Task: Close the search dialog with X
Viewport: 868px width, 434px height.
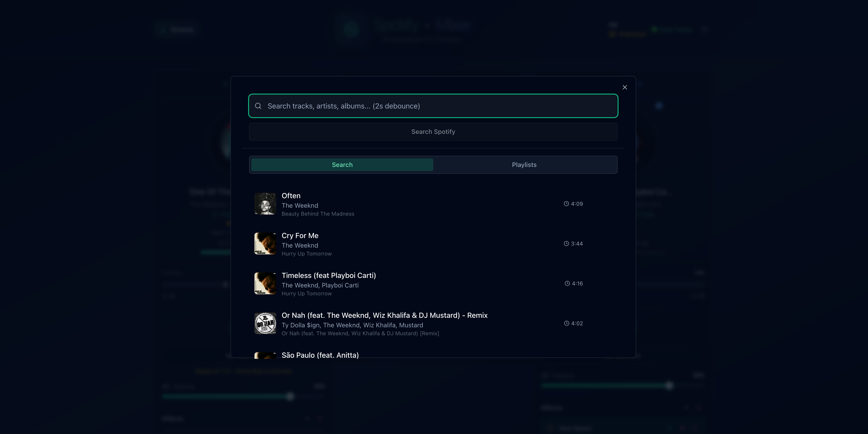Action: pyautogui.click(x=624, y=87)
